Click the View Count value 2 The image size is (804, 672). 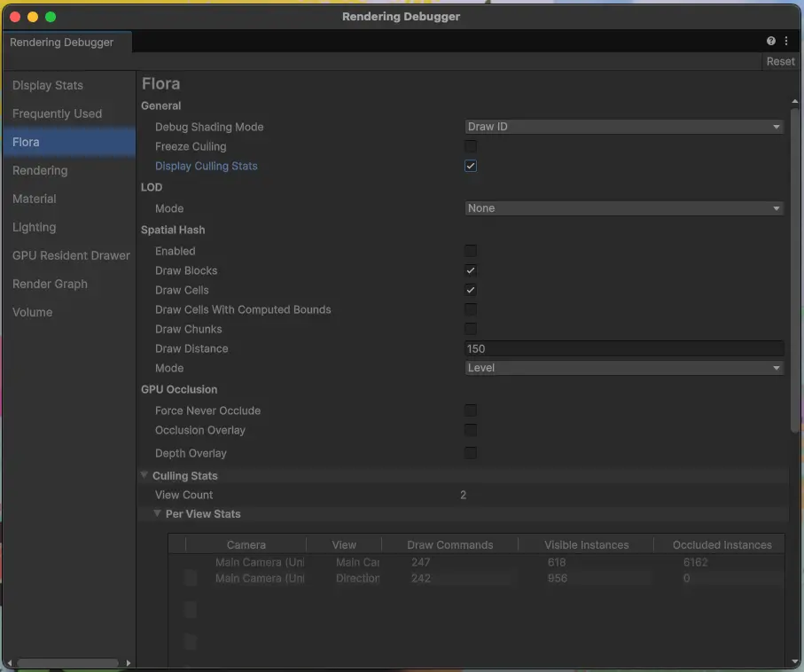coord(463,495)
